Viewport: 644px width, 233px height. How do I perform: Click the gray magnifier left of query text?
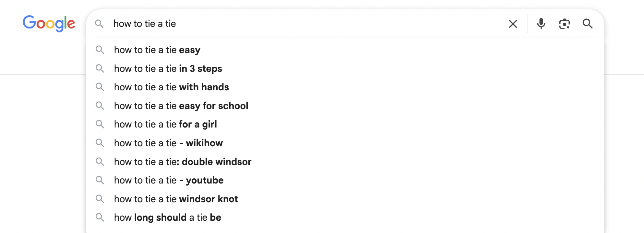99,24
